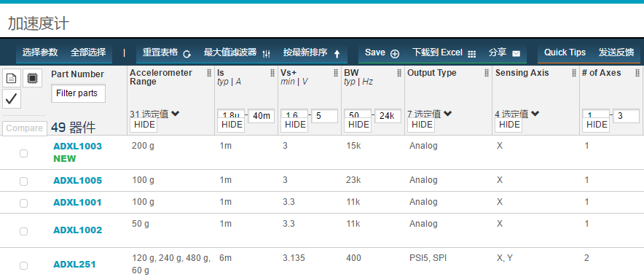Open the ADXL1005 part link
The height and width of the screenshot is (277, 644).
(x=78, y=181)
